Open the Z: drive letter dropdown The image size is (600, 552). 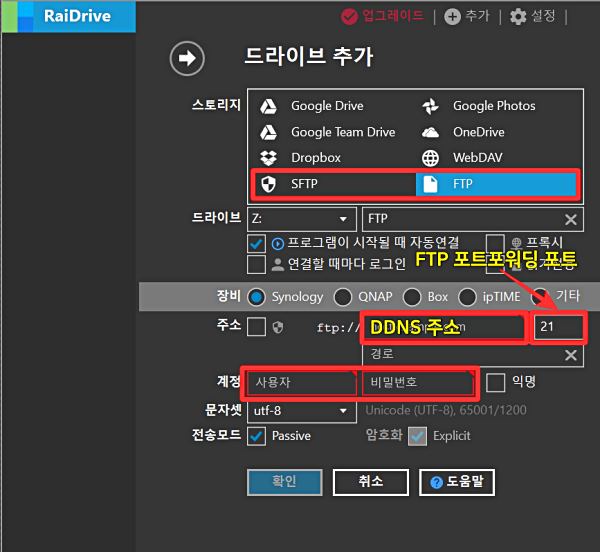click(302, 219)
